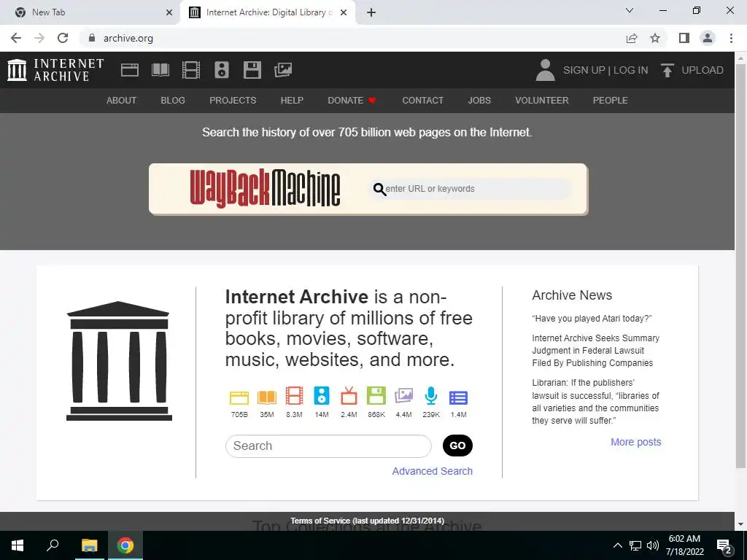The width and height of the screenshot is (747, 560).
Task: Open the Web (Wayback) icon in top navigation
Action: pos(130,70)
